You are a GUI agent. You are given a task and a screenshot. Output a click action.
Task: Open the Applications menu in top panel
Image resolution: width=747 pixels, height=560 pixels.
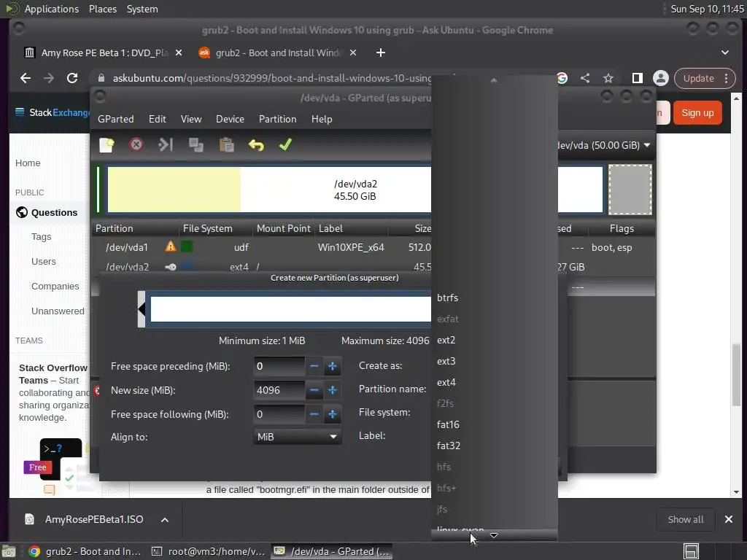pos(52,9)
